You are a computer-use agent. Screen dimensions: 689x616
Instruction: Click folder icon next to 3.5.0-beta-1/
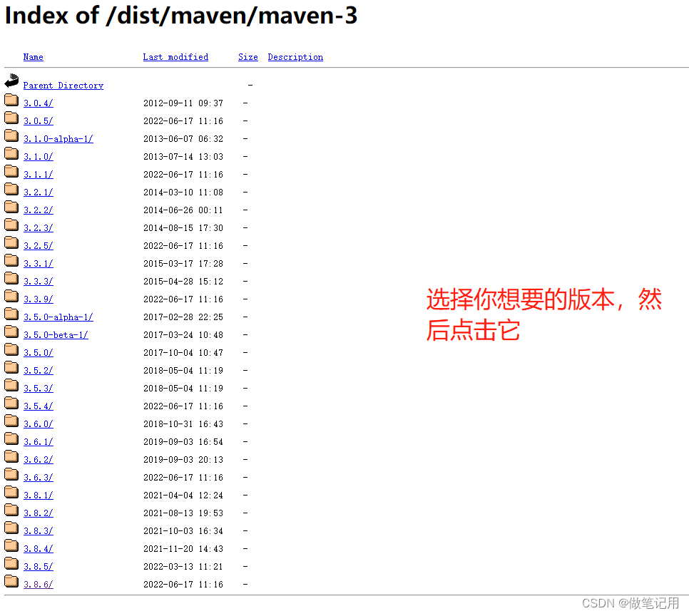click(x=11, y=332)
